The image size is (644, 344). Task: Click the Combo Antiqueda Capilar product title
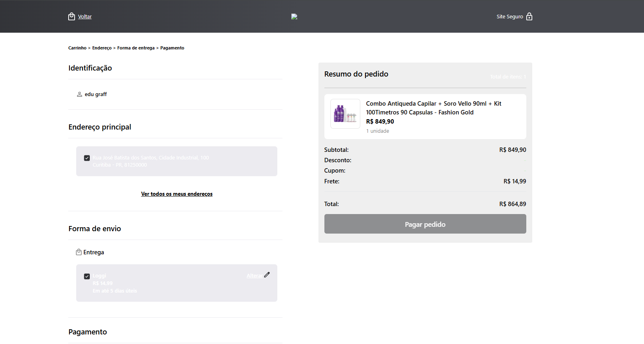point(433,108)
